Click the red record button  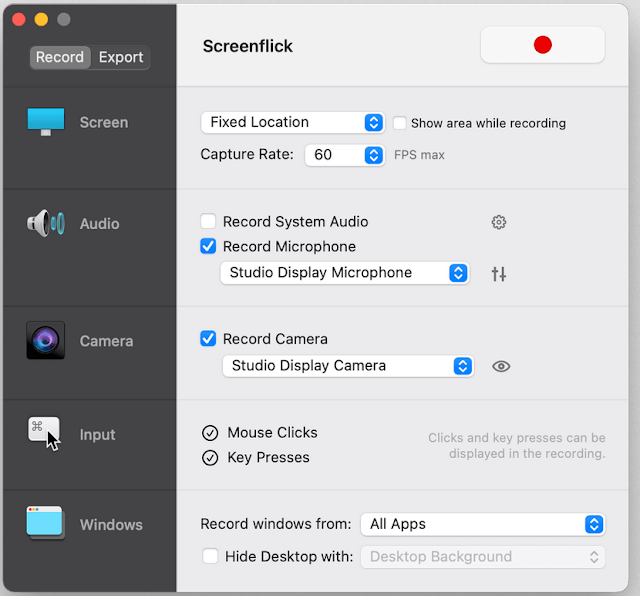(x=542, y=45)
